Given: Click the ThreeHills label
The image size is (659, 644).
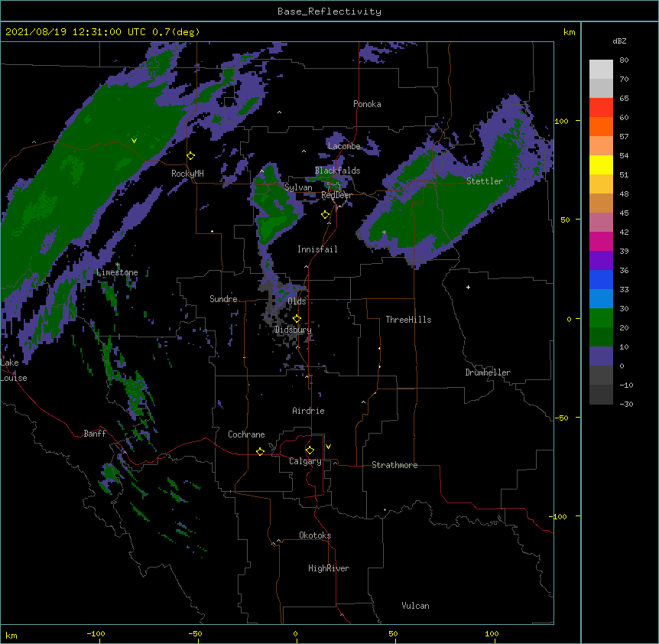Looking at the screenshot, I should [408, 320].
